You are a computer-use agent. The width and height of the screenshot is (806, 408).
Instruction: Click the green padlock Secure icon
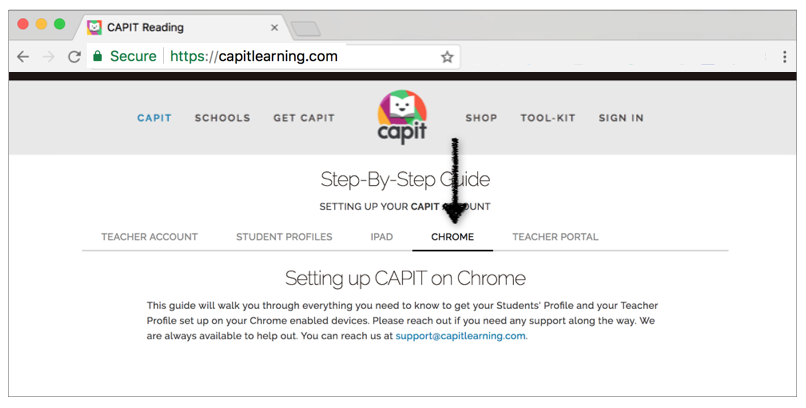pos(98,56)
